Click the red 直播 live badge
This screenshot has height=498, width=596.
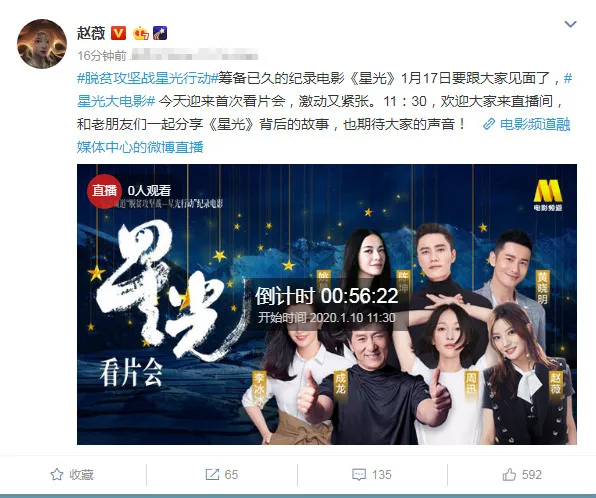(x=105, y=191)
